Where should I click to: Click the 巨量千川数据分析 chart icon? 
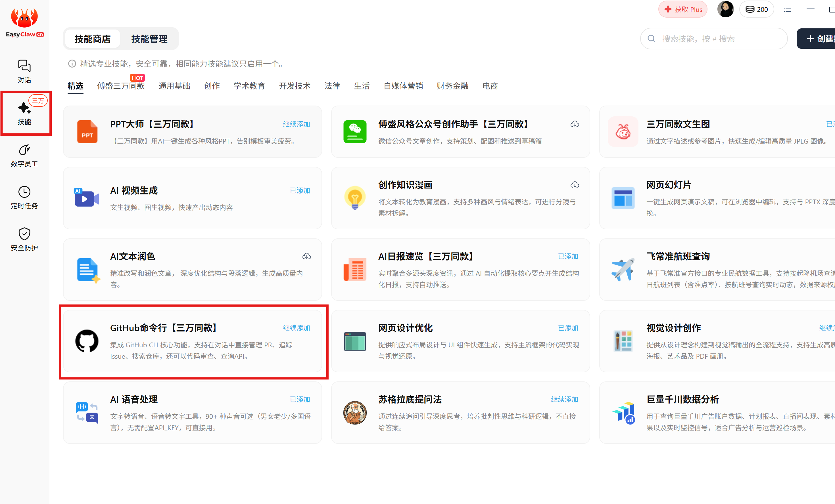pyautogui.click(x=623, y=413)
